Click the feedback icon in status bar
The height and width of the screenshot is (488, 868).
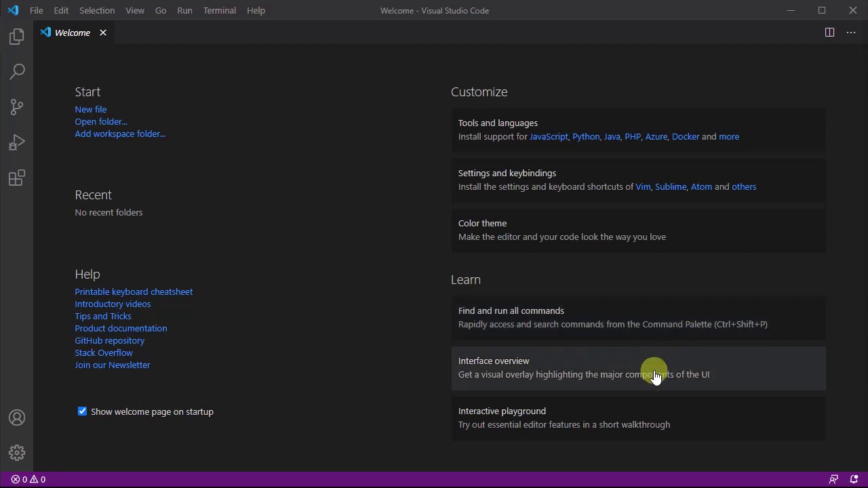pyautogui.click(x=833, y=479)
